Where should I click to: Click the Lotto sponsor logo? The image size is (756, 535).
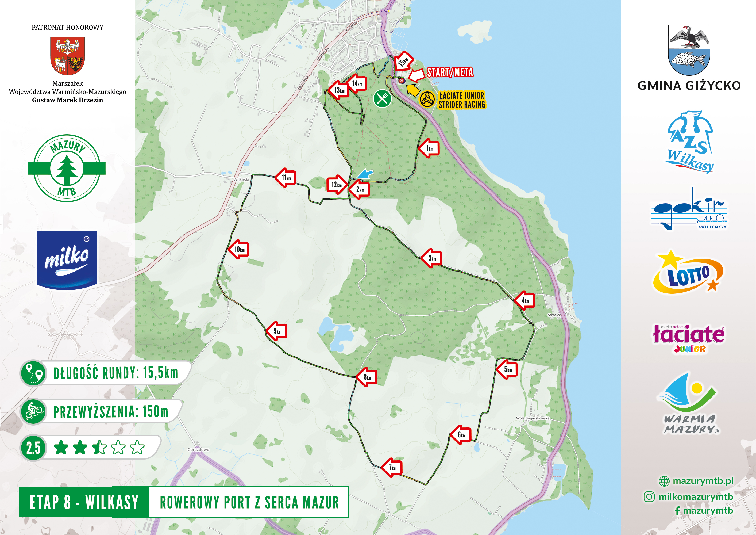point(688,273)
